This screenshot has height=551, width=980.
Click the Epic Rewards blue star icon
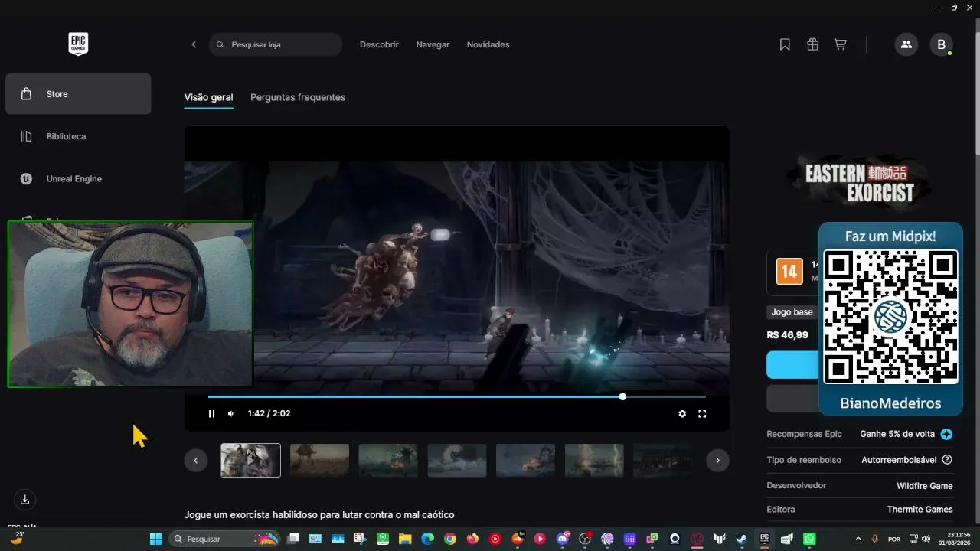947,434
